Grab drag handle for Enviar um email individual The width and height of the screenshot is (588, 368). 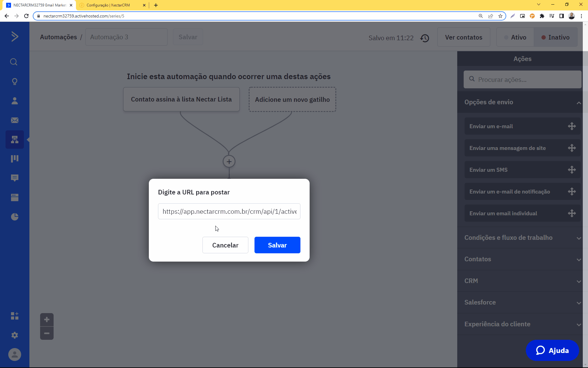[x=572, y=213]
